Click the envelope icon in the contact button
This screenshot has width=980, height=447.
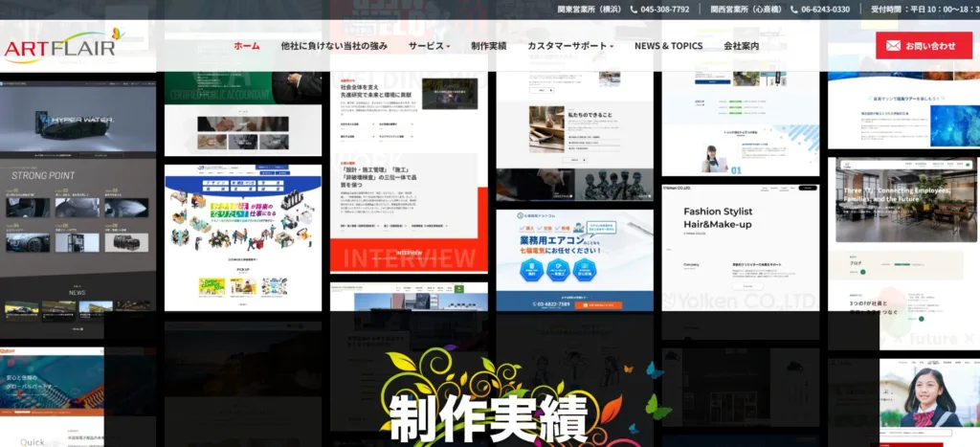click(x=893, y=46)
